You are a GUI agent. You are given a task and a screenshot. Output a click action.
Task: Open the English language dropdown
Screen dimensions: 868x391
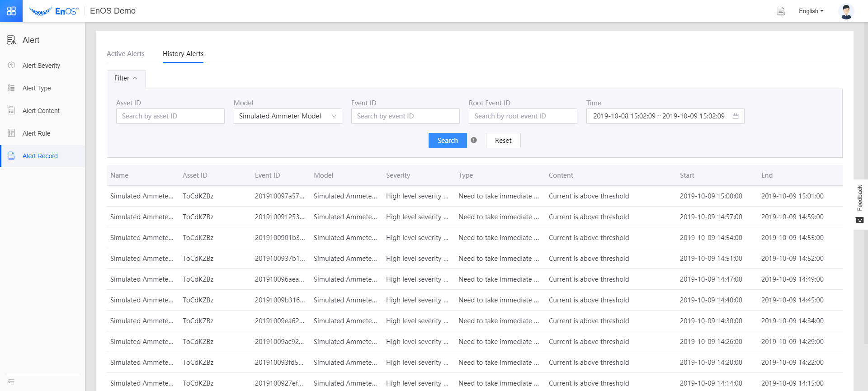click(x=811, y=11)
